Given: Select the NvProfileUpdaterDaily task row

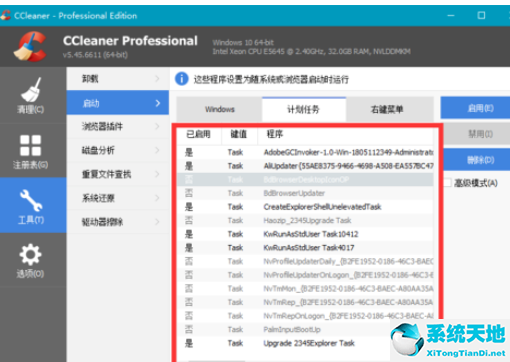Looking at the screenshot, I should (x=305, y=261).
